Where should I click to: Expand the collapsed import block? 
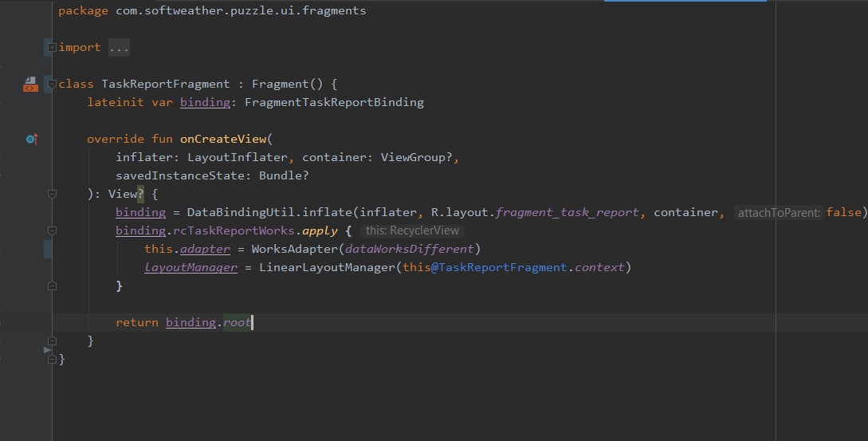pyautogui.click(x=52, y=48)
